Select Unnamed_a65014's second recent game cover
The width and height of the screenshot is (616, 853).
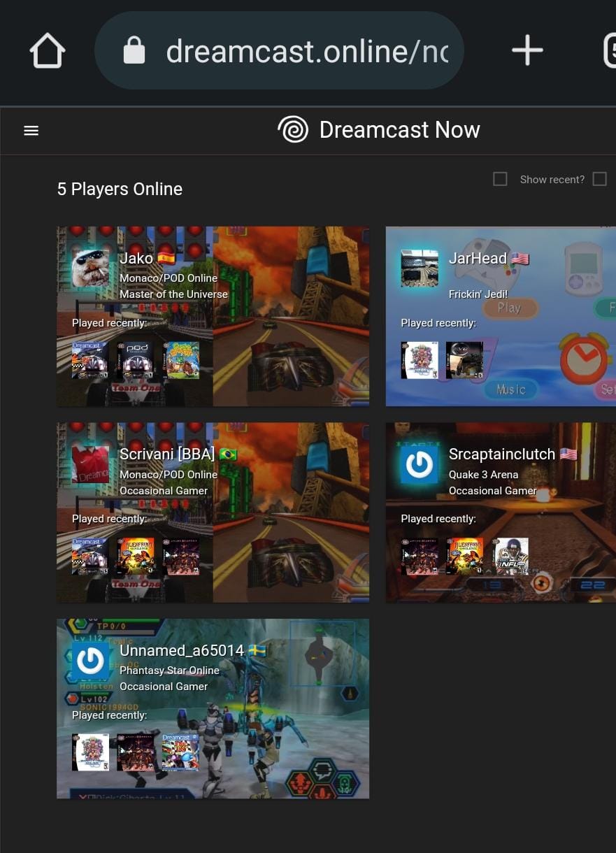[x=135, y=752]
